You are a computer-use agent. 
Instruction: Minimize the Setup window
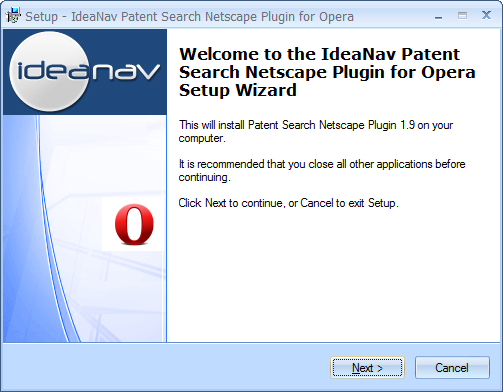[438, 16]
